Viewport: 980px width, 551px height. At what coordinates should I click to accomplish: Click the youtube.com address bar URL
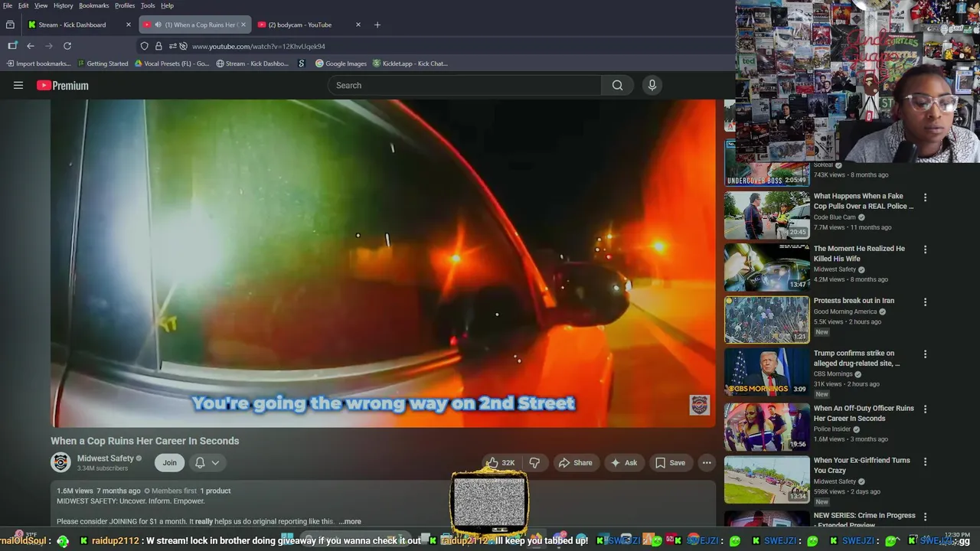(259, 46)
